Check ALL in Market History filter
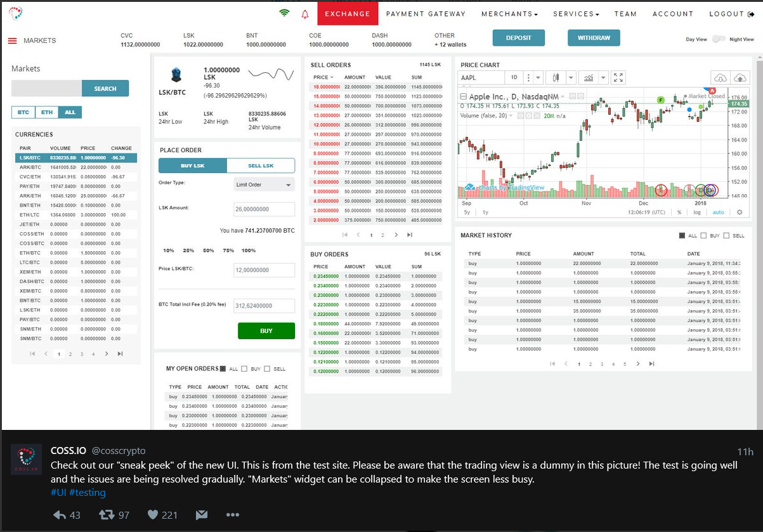Screen dimensions: 763x532 [x=682, y=235]
